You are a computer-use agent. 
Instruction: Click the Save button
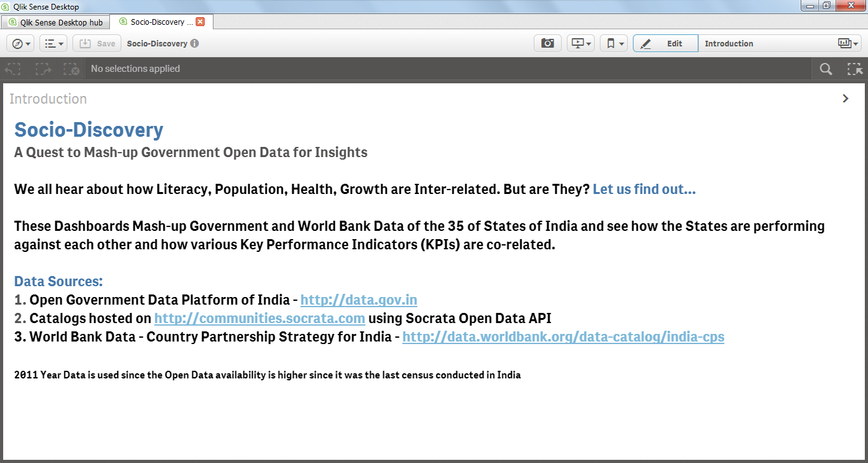97,43
